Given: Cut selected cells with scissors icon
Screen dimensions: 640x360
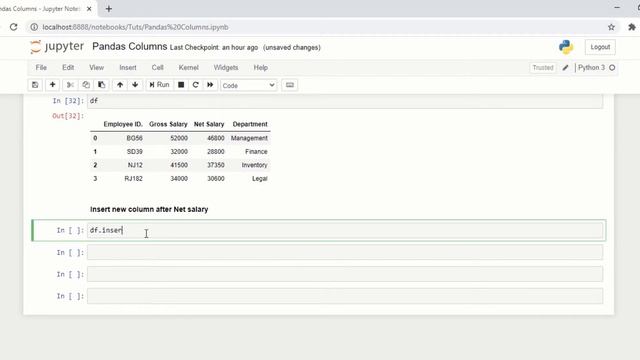Looking at the screenshot, I should 70,85.
